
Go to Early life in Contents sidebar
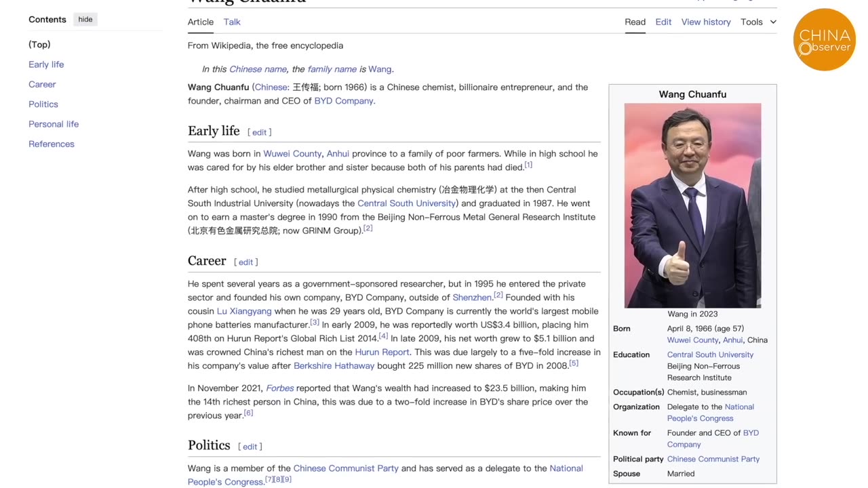click(x=46, y=64)
